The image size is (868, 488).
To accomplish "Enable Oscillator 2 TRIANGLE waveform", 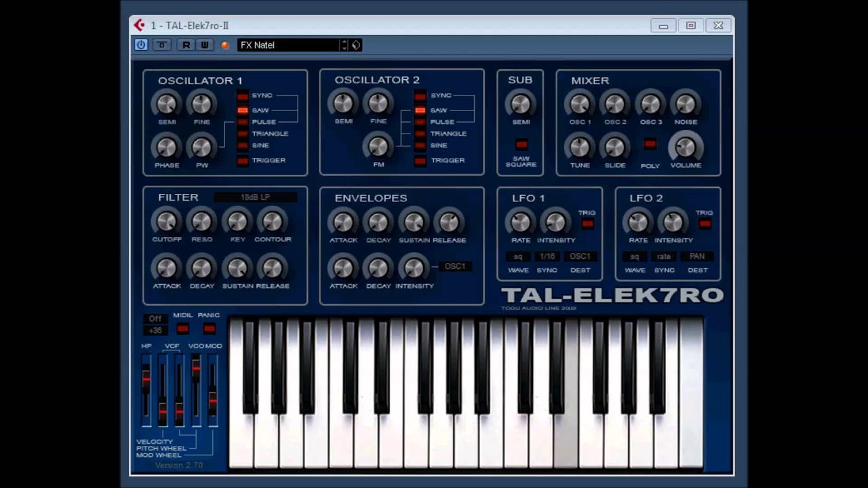I will (420, 134).
